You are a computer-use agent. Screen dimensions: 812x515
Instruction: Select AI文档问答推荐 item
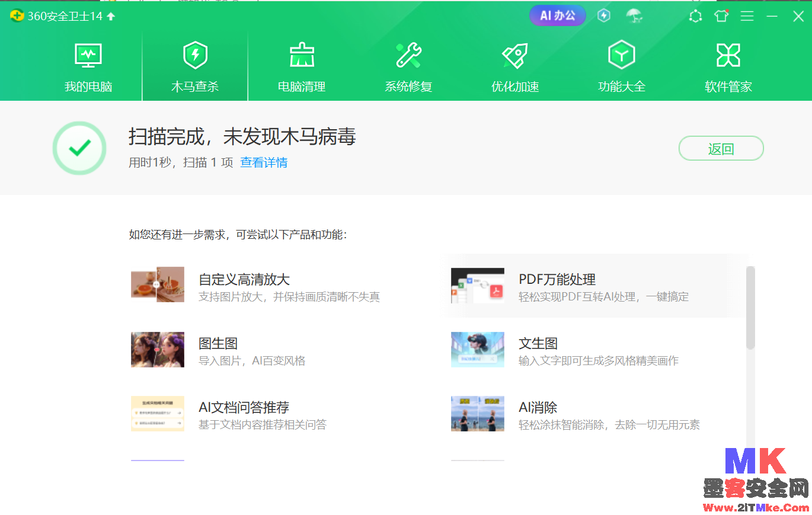click(244, 408)
